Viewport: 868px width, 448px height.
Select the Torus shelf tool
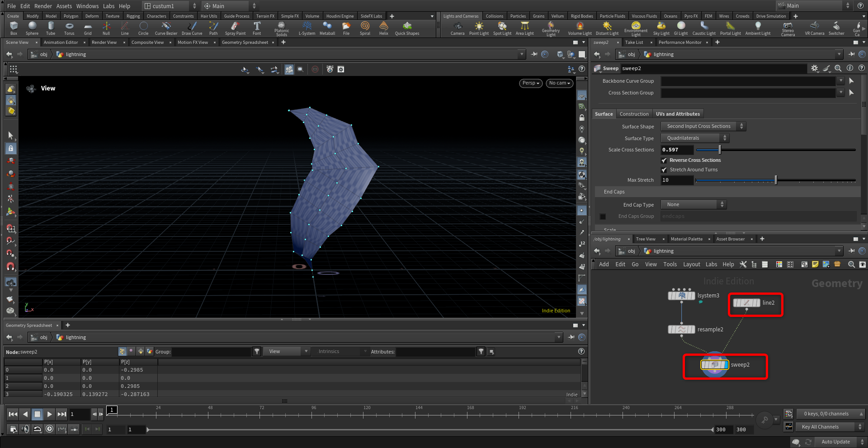(69, 28)
